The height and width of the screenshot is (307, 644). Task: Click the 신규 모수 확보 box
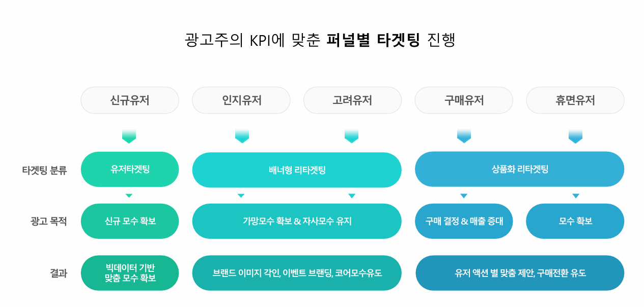(130, 221)
